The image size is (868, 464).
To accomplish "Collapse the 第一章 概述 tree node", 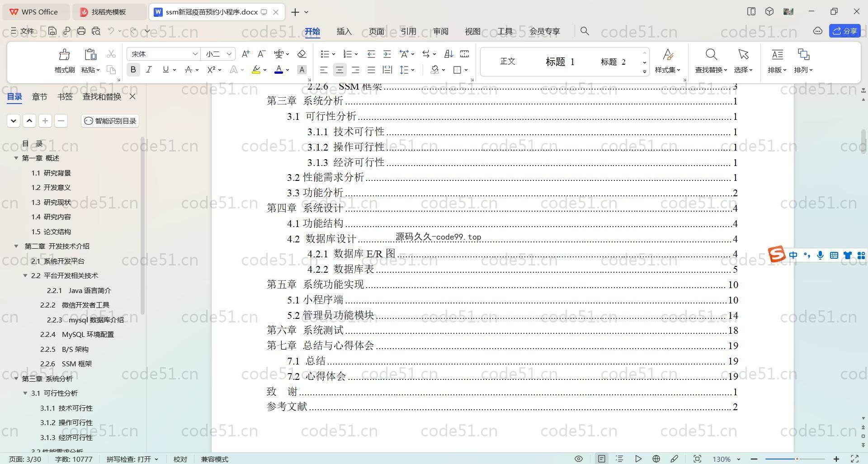I will click(16, 158).
